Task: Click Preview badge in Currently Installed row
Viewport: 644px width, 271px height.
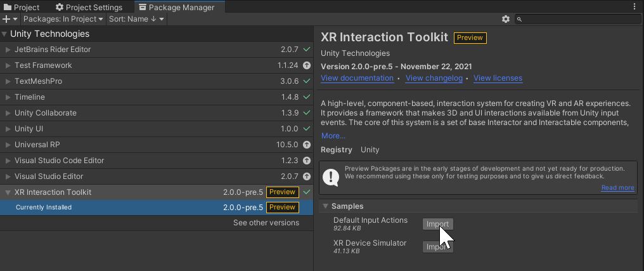Action: (282, 208)
